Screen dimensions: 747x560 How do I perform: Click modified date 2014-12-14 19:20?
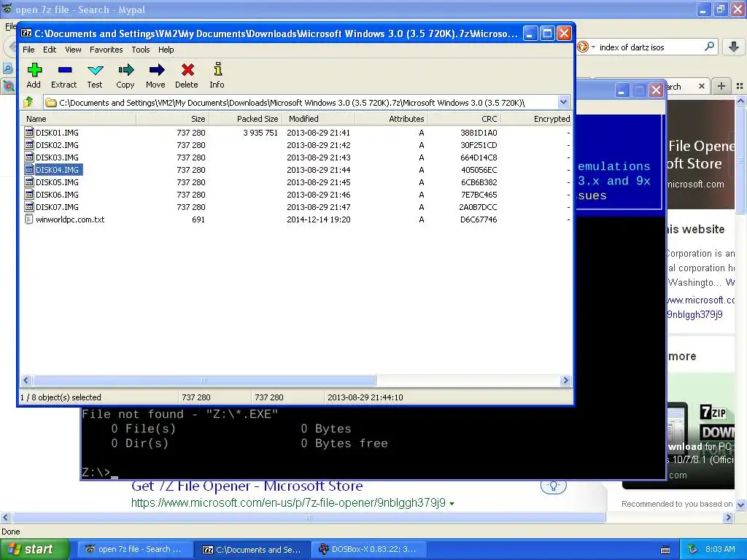319,219
